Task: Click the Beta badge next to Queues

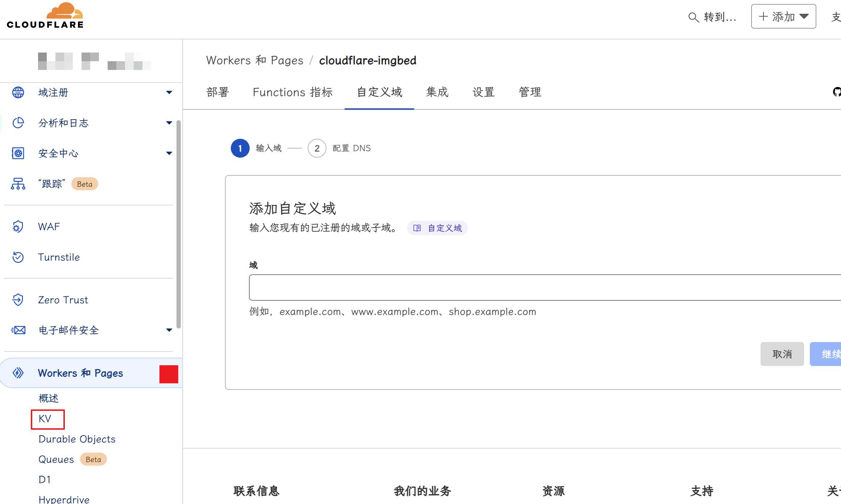Action: pos(93,459)
